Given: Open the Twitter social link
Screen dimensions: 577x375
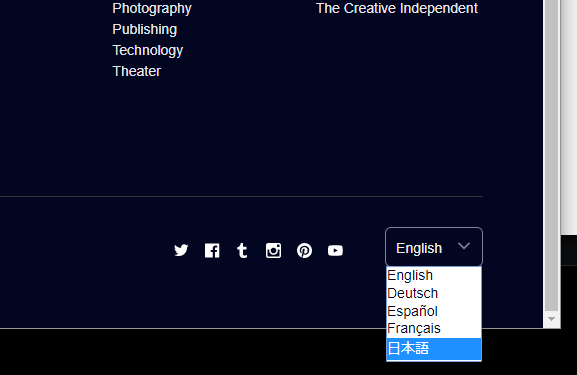Looking at the screenshot, I should [x=181, y=250].
